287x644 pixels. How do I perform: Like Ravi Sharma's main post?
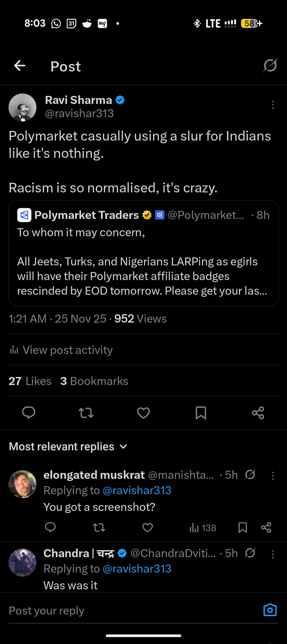(143, 413)
